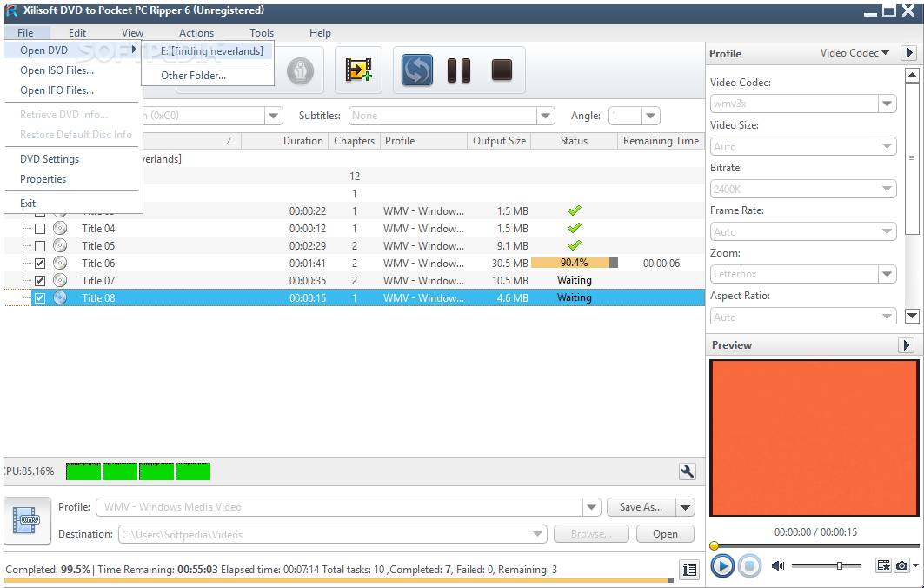Viewport: 924px width, 588px height.
Task: Click the DVD info toolbar icon
Action: pos(301,71)
